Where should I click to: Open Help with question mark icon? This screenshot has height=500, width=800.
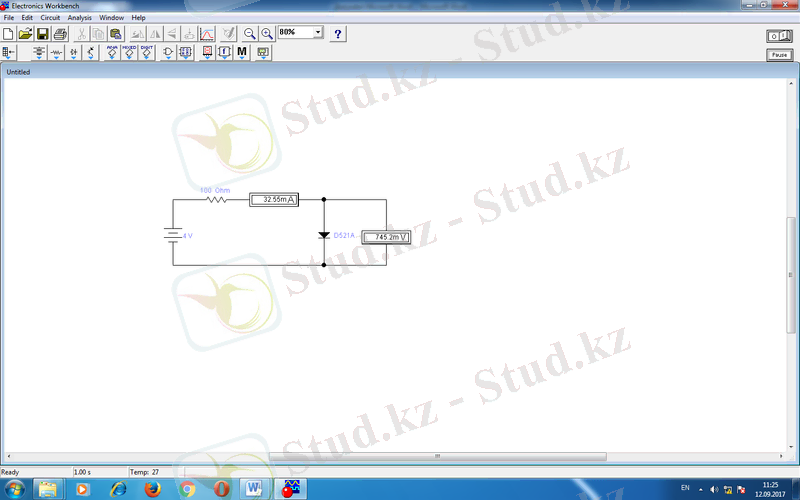click(x=337, y=34)
